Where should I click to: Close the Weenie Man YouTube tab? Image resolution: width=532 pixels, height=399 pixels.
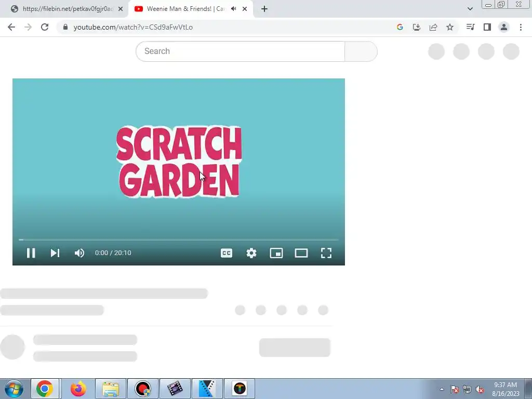coord(245,9)
